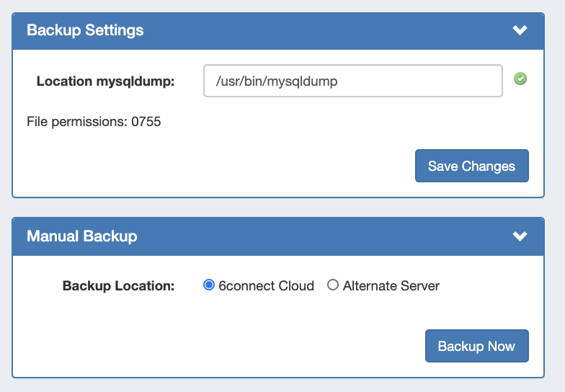Click empty area of Manual Backup header bar
Screen dimensions: 565x392
tap(324, 236)
